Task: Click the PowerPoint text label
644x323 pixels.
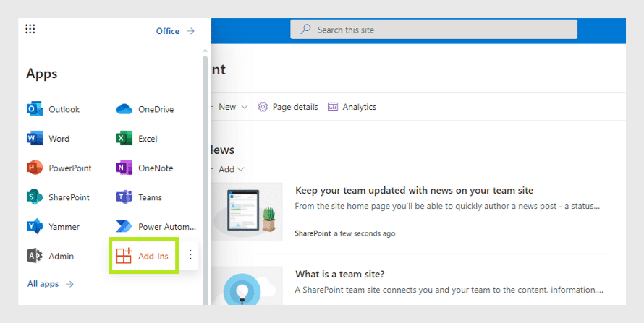Action: pos(70,168)
